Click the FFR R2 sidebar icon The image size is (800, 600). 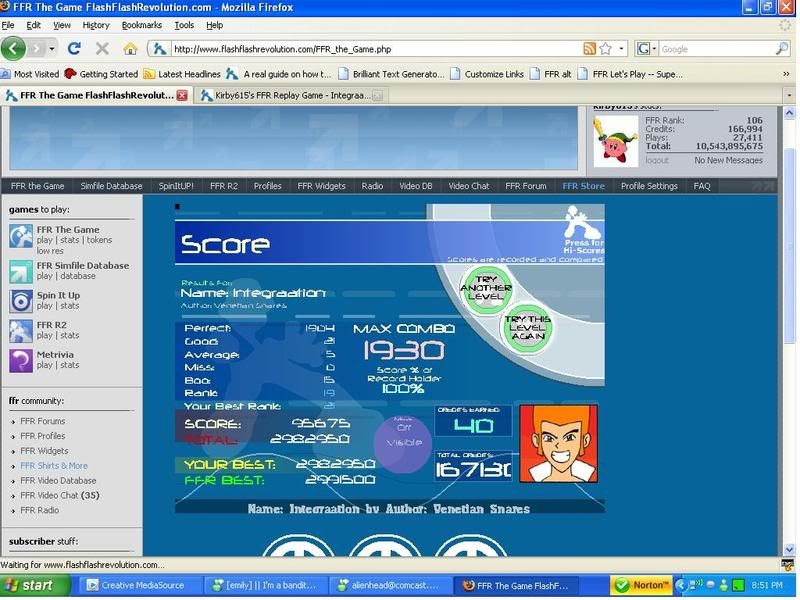point(21,331)
